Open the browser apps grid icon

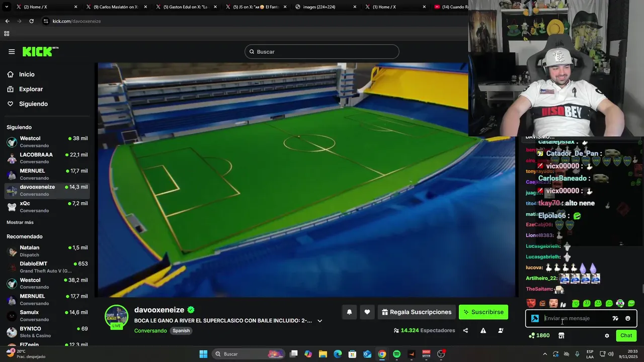[x=7, y=34]
